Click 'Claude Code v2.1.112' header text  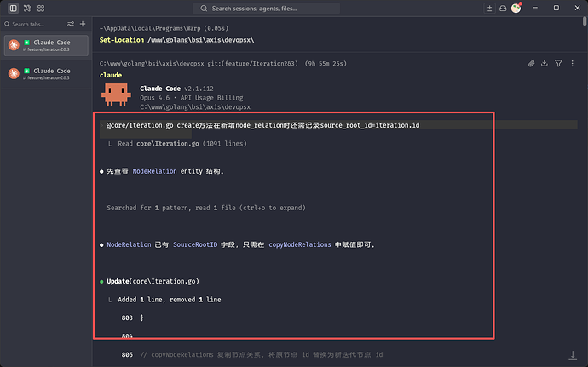176,89
